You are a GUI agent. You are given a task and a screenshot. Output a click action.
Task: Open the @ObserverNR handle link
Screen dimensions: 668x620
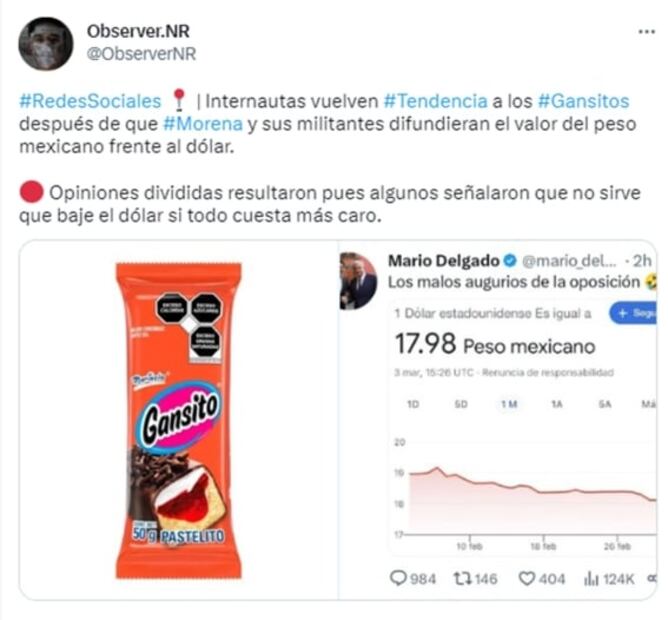click(x=141, y=54)
